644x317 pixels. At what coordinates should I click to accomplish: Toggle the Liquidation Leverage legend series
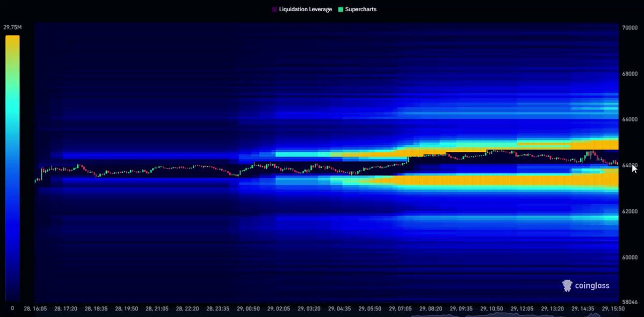coord(302,10)
